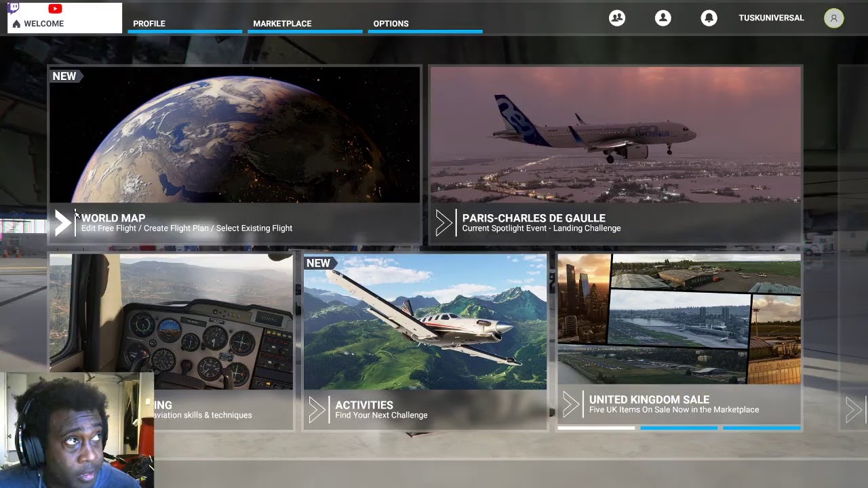The height and width of the screenshot is (488, 868).
Task: Click Edit Free Flight description text
Action: (187, 228)
